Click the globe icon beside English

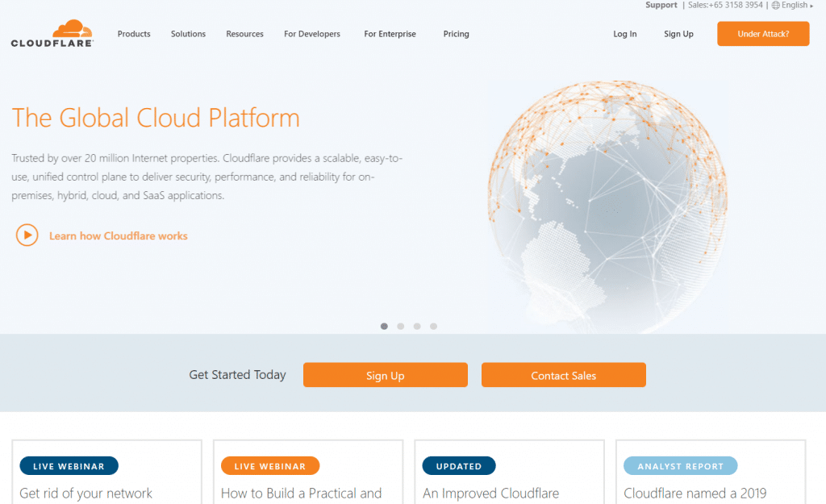775,5
